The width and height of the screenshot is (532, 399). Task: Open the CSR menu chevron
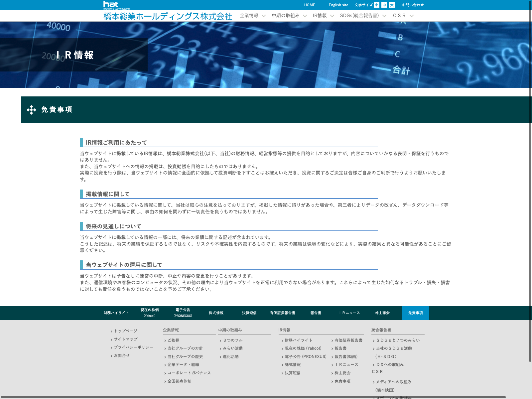pyautogui.click(x=412, y=16)
